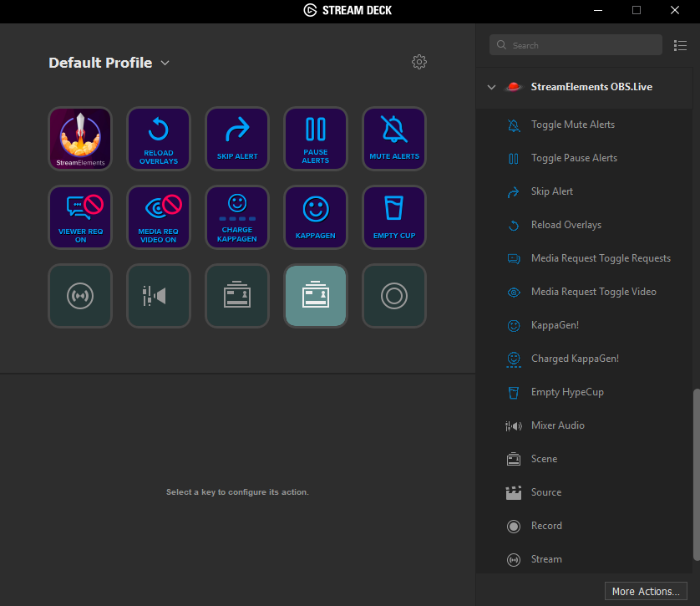This screenshot has width=700, height=606.
Task: Click the Stream label in the list
Action: click(x=546, y=559)
